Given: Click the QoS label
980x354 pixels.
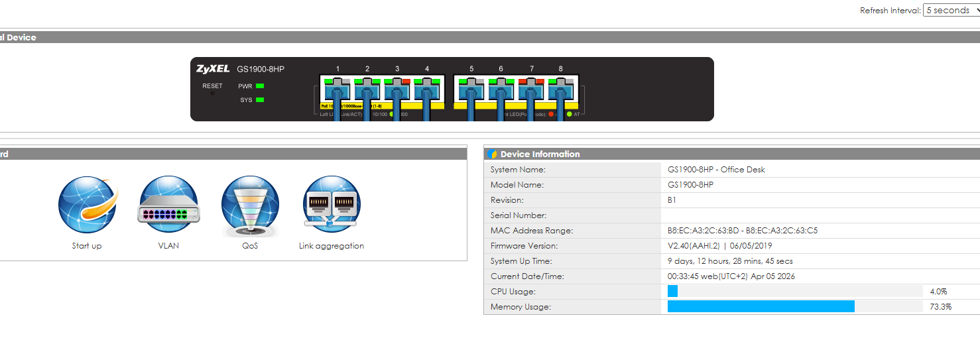Looking at the screenshot, I should pyautogui.click(x=250, y=246).
